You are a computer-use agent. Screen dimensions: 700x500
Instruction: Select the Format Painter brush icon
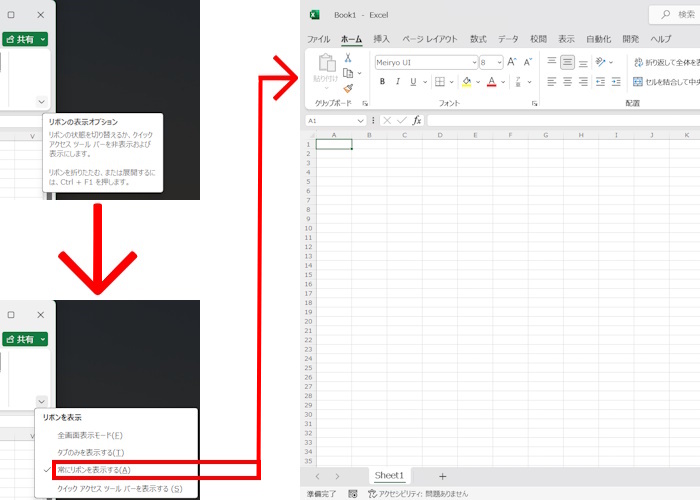tap(348, 88)
